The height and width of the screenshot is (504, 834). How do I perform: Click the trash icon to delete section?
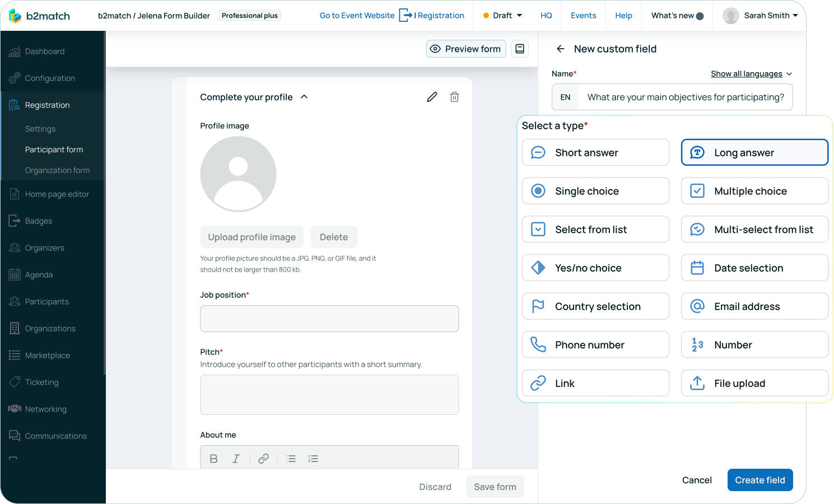click(454, 97)
